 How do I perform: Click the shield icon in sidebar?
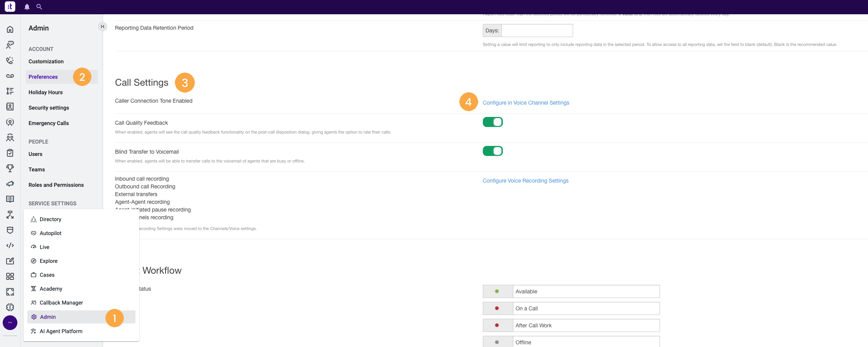pos(10,230)
